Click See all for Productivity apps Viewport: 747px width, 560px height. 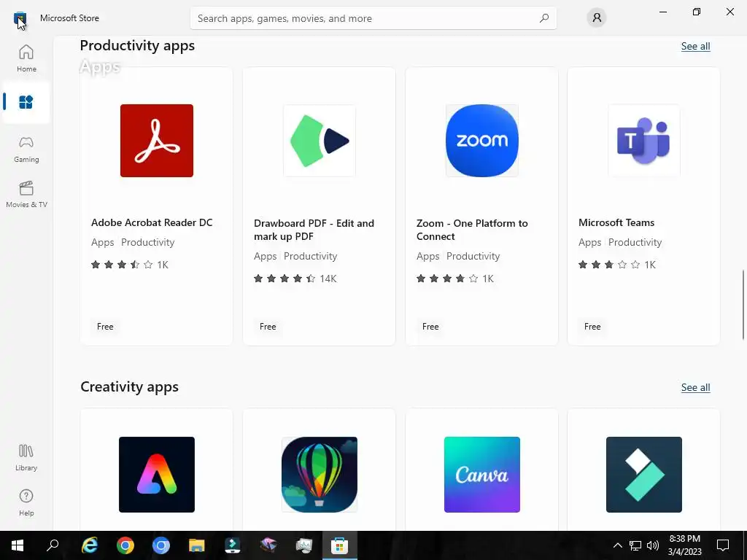(695, 46)
